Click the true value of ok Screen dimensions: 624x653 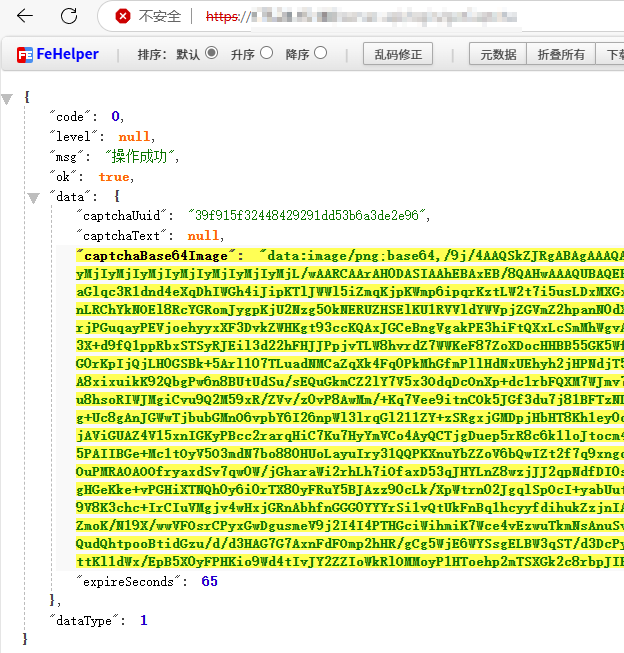(x=114, y=177)
